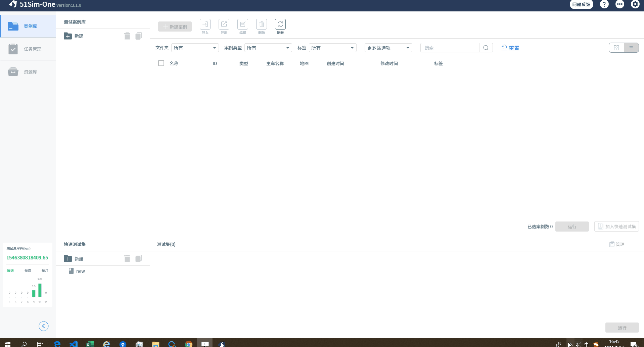Select the 'new' quick test set item
644x347 pixels.
pos(80,271)
